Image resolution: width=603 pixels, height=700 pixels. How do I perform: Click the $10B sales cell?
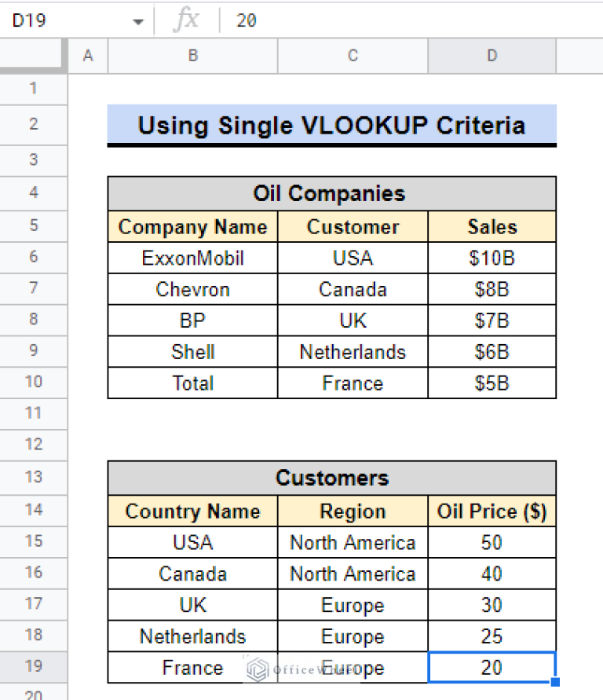pyautogui.click(x=492, y=258)
